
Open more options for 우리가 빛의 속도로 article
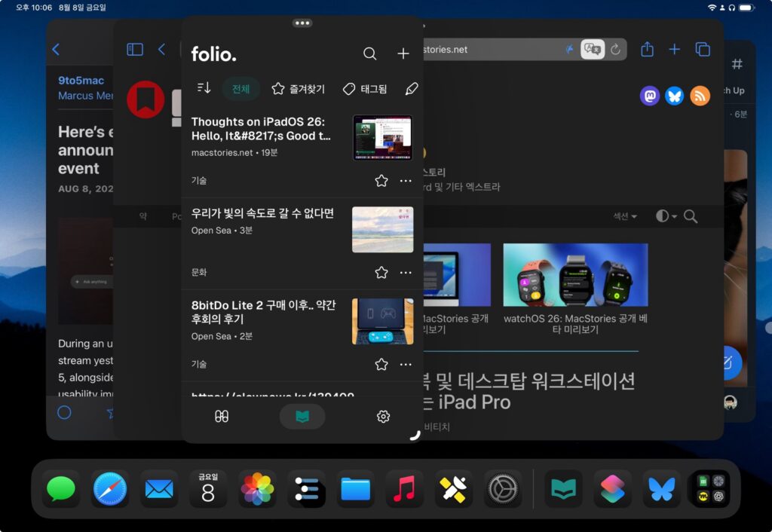click(x=406, y=273)
